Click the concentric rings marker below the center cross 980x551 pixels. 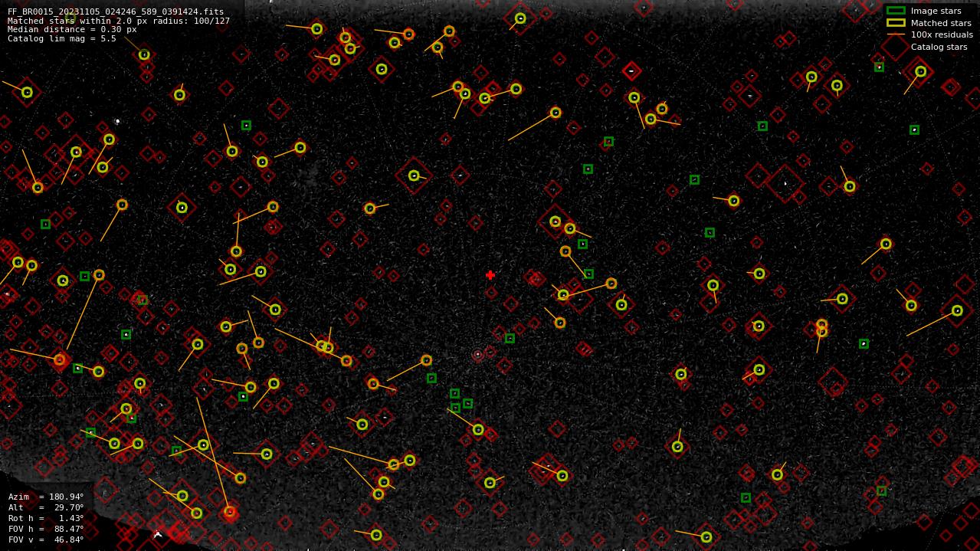point(477,355)
